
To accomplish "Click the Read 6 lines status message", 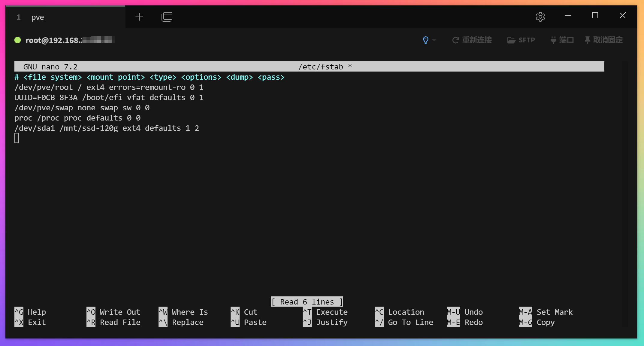I will pyautogui.click(x=307, y=302).
